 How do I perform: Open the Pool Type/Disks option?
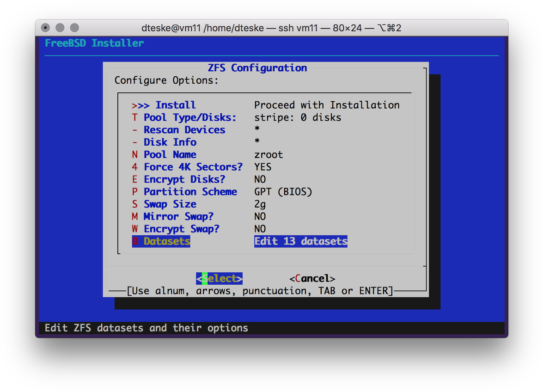pos(189,118)
